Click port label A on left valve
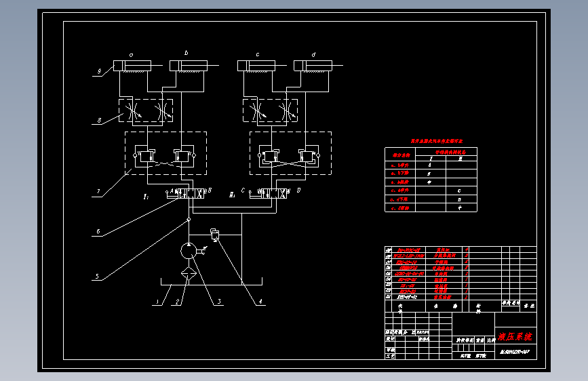 click(x=172, y=190)
